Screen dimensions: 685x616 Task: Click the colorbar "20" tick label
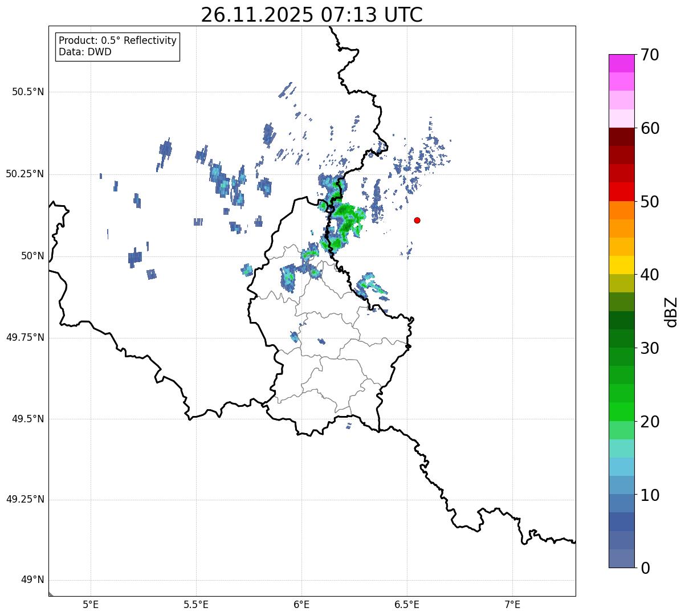[650, 422]
